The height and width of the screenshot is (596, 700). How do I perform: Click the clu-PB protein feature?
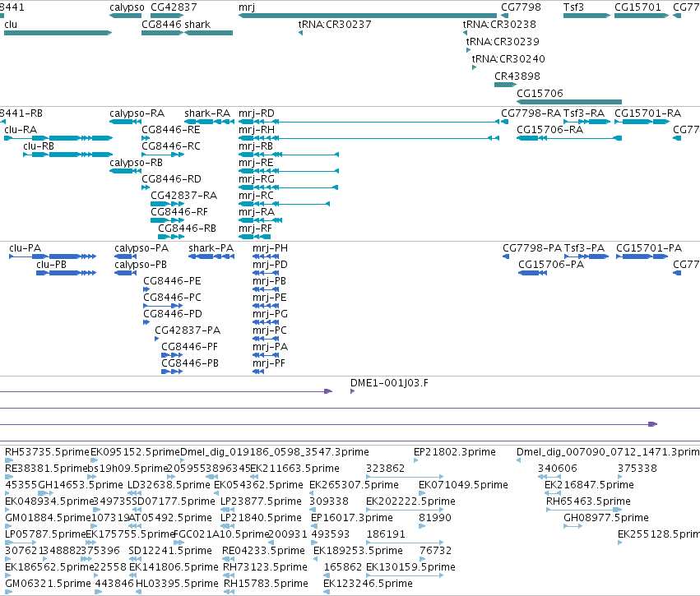[x=66, y=273]
